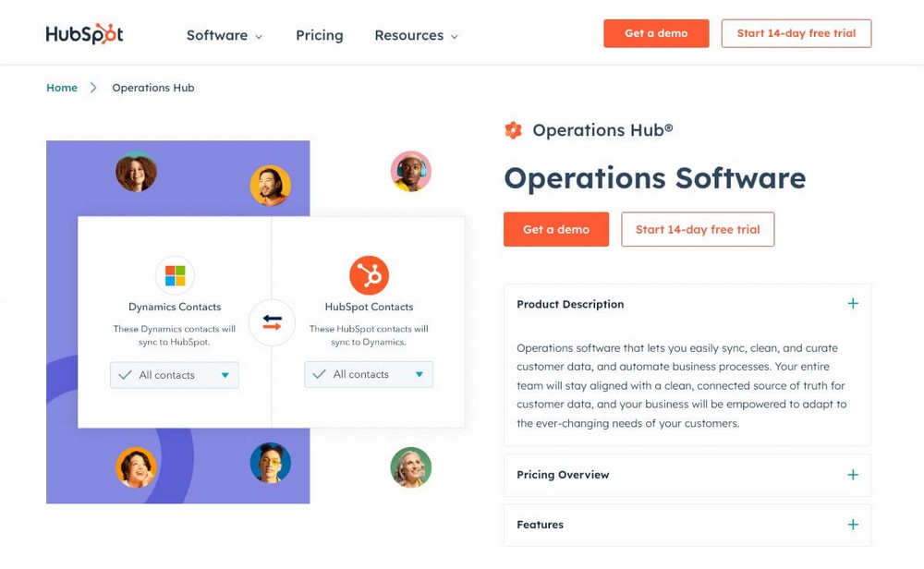The image size is (924, 569).
Task: Click avatar of person wearing headphones
Action: (411, 172)
